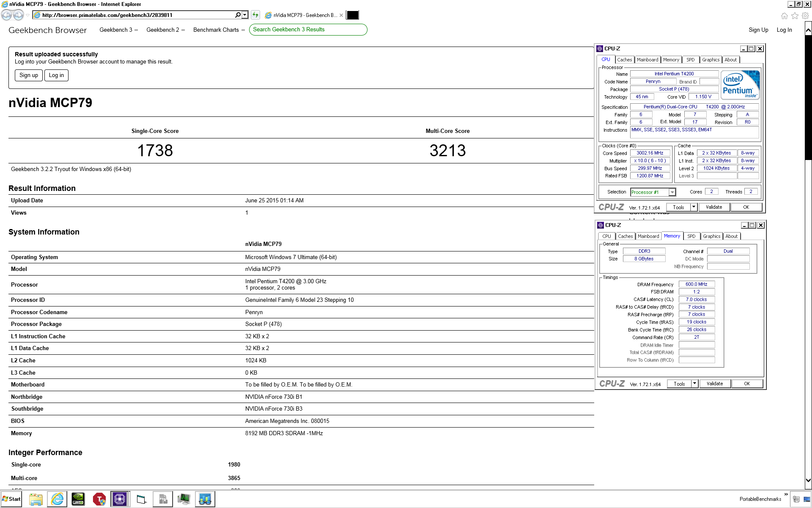This screenshot has height=508, width=812.
Task: Click the Geekbench Browser logo link
Action: pos(47,30)
